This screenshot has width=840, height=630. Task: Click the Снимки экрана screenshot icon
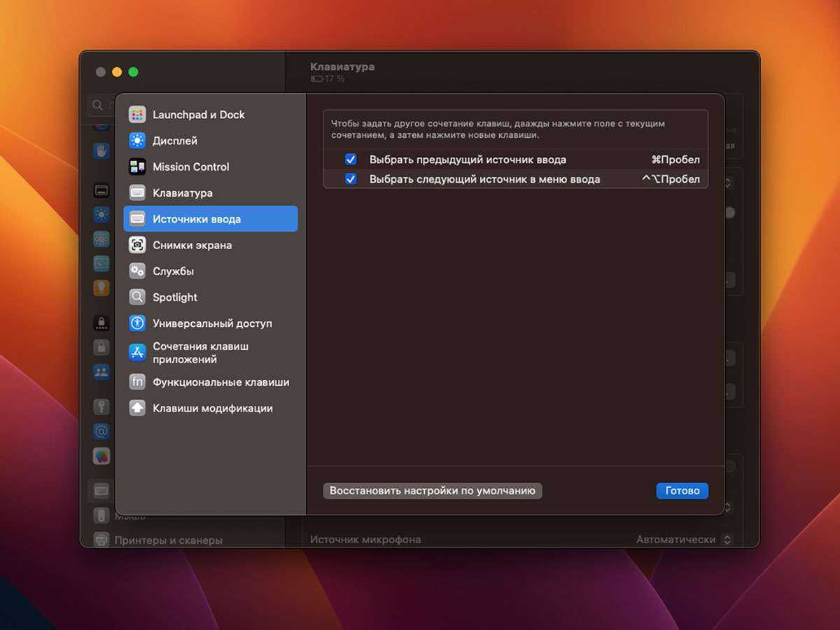pyautogui.click(x=137, y=245)
